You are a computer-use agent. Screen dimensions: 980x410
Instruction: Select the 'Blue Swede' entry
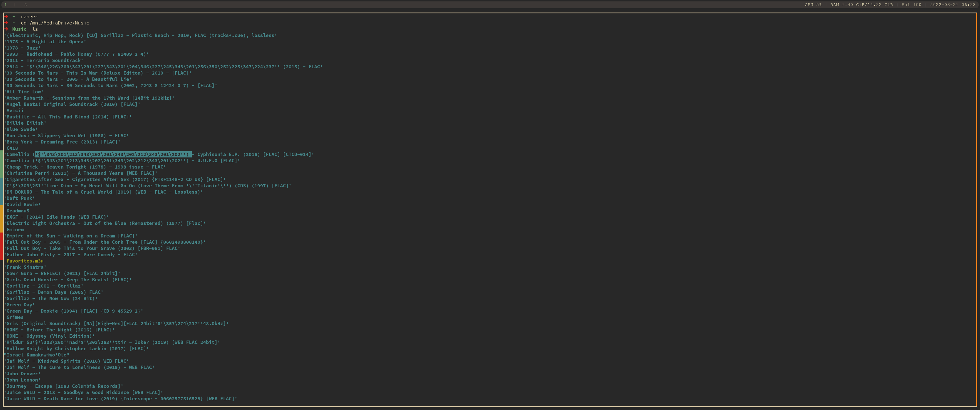tap(21, 129)
